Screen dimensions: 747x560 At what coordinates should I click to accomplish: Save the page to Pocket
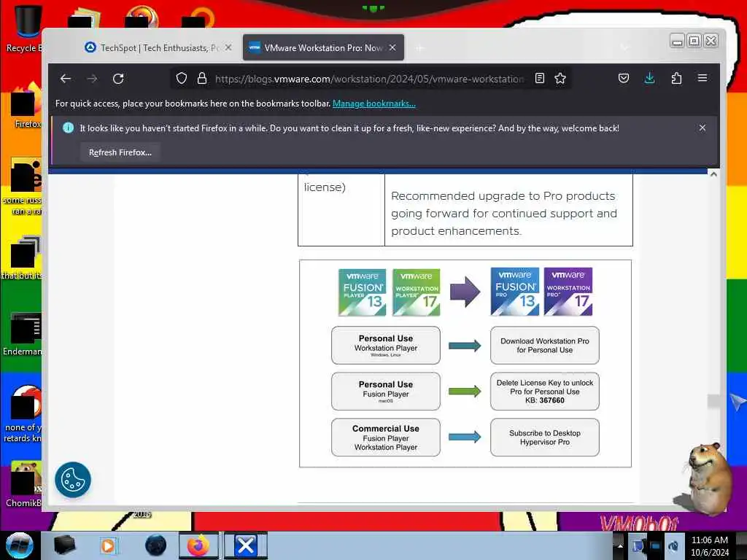624,79
